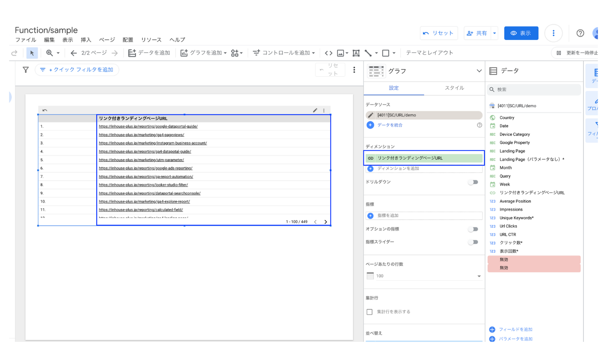Go to the previous page arrow
Viewport: 607px width, 364px height.
(74, 53)
